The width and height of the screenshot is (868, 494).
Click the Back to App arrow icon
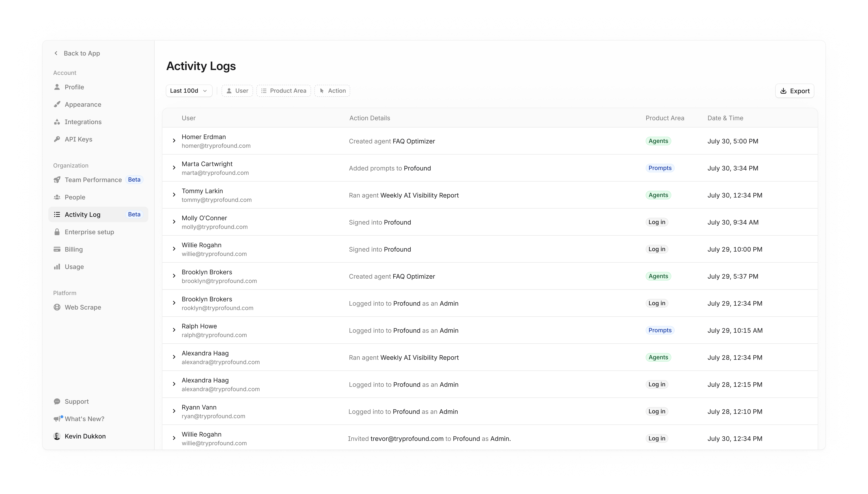(x=56, y=53)
